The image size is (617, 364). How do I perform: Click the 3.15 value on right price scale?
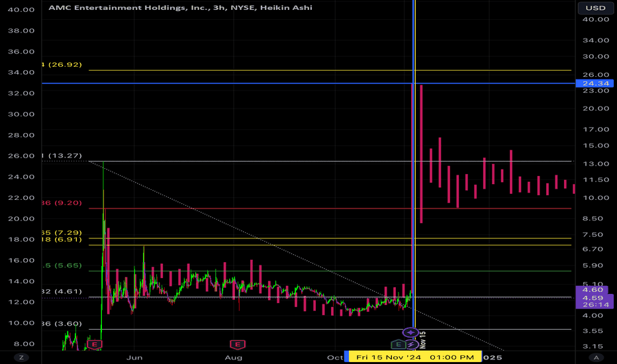[x=593, y=346]
